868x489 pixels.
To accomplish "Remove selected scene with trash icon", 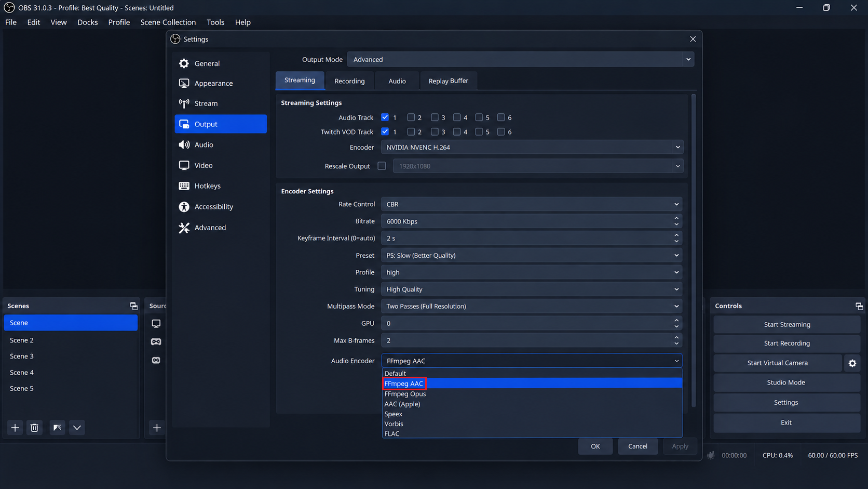I will 34,428.
